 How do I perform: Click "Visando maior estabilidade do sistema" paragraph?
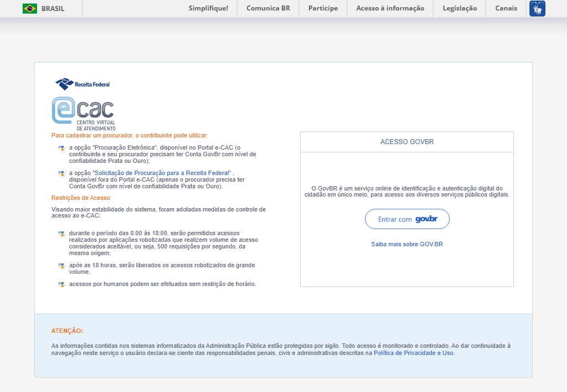[159, 213]
